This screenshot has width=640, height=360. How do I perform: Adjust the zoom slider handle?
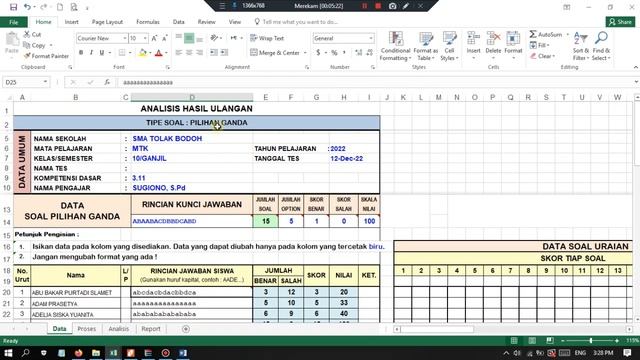click(591, 340)
